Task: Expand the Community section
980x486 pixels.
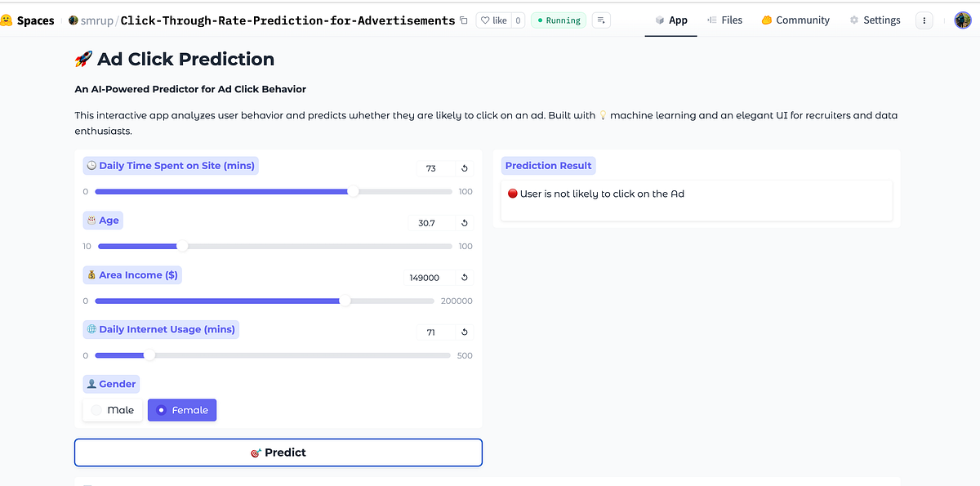Action: click(x=794, y=20)
